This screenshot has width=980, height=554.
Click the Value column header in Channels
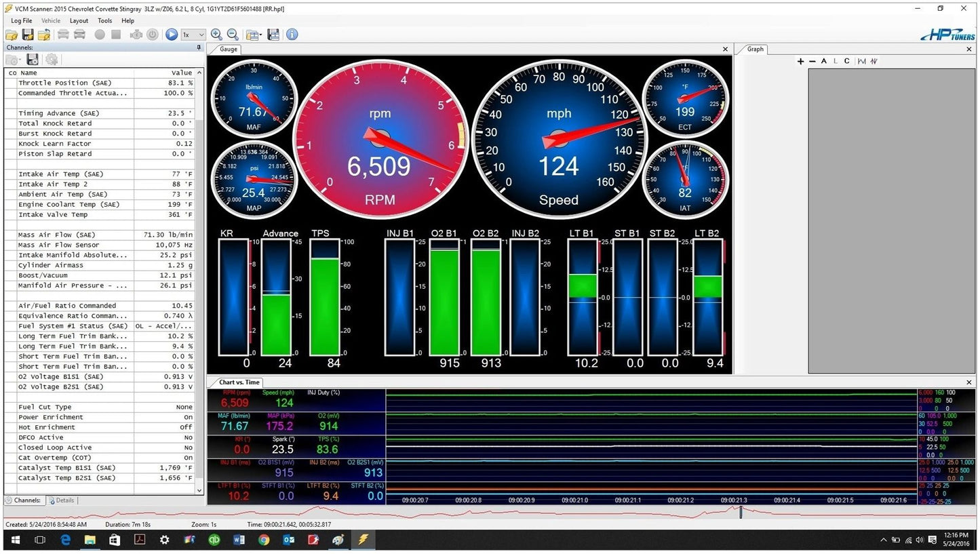pyautogui.click(x=164, y=73)
